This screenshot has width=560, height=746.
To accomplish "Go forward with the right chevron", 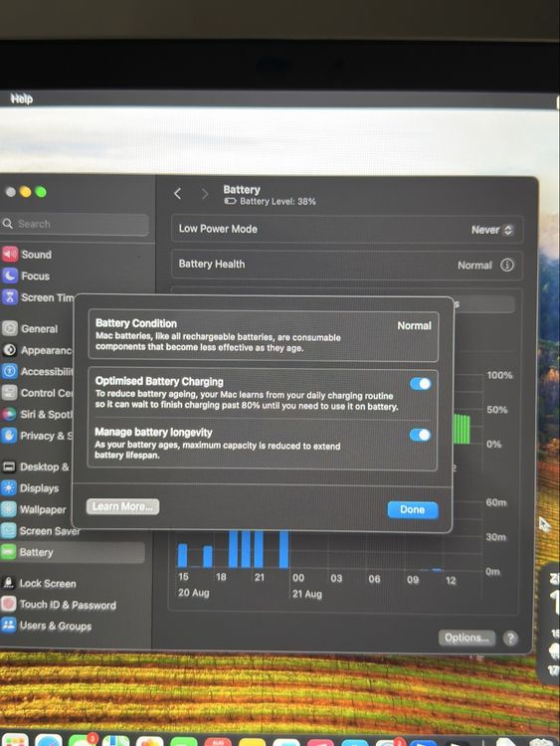I will coord(205,194).
